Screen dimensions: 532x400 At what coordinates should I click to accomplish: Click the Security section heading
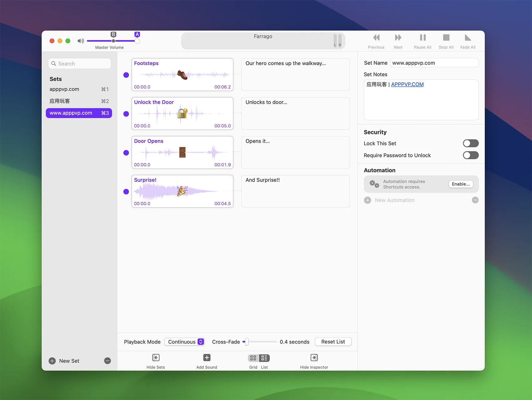pos(375,132)
